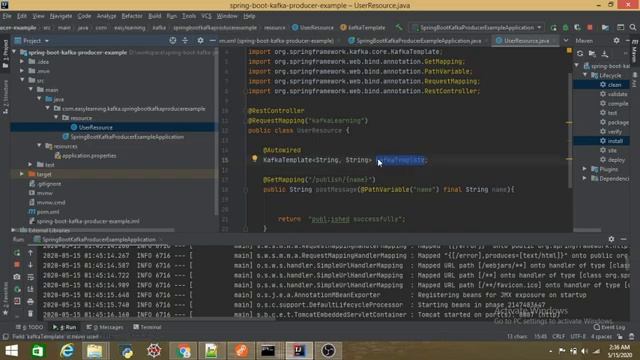Open File Explorer from taskbar
The height and width of the screenshot is (360, 640).
pos(95,351)
